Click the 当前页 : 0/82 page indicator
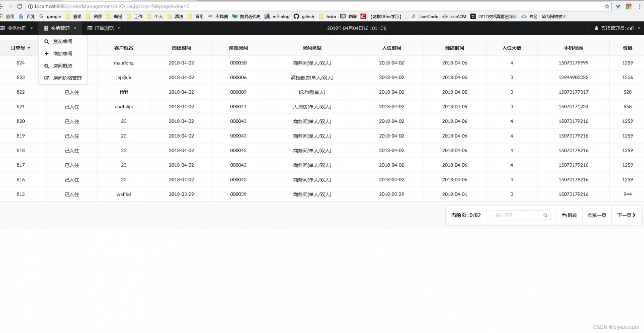The height and width of the screenshot is (333, 644). coord(466,215)
